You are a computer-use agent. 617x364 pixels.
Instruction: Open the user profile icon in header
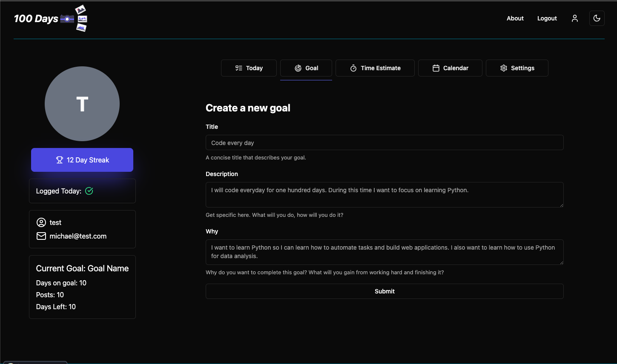(574, 18)
